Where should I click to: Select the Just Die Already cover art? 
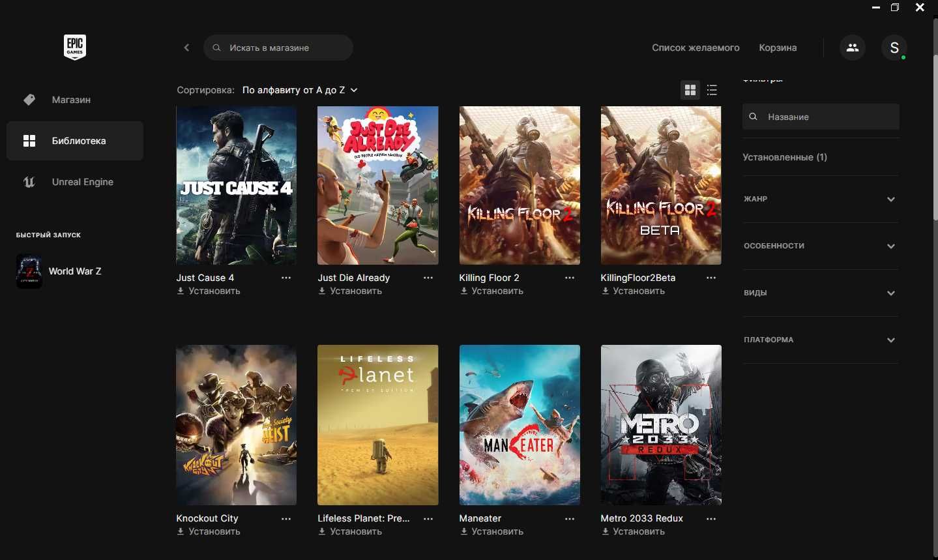378,185
